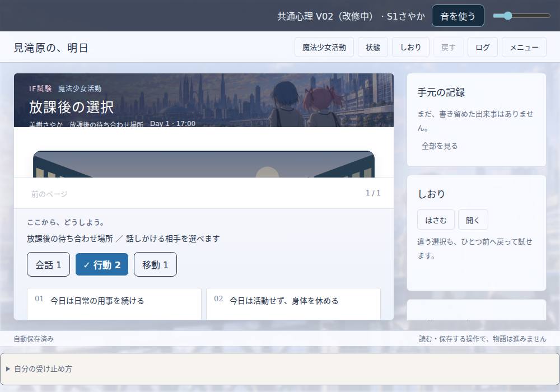This screenshot has width=560, height=392.
Task: Click the はさむ bookmark button
Action: tap(436, 220)
